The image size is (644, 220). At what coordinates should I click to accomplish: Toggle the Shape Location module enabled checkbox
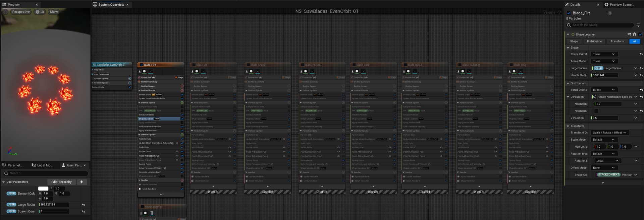coord(640,34)
